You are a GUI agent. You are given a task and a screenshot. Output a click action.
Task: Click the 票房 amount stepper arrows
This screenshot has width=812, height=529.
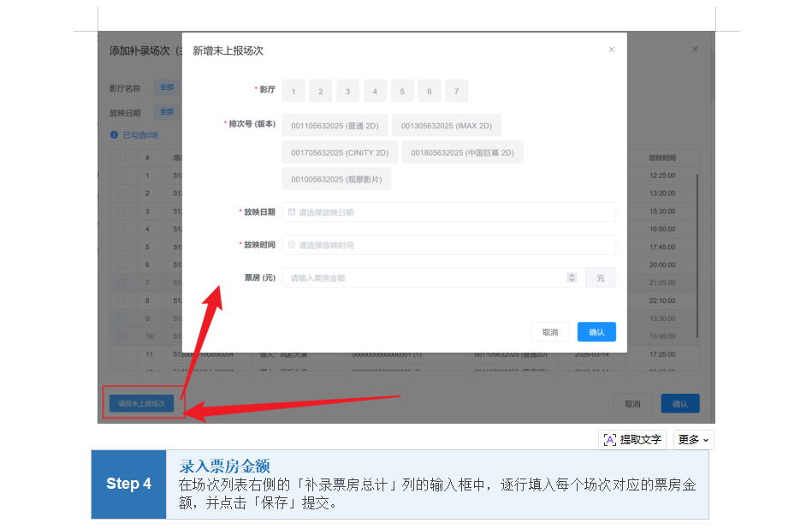pos(572,278)
